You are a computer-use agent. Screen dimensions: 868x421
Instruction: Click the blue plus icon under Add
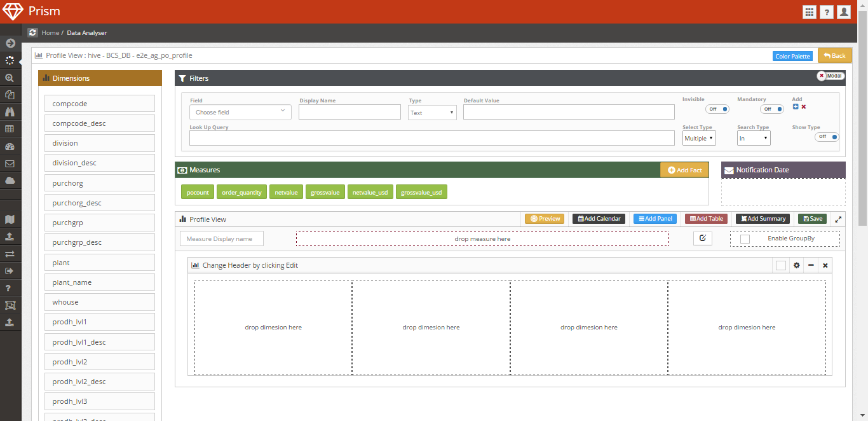click(x=796, y=107)
